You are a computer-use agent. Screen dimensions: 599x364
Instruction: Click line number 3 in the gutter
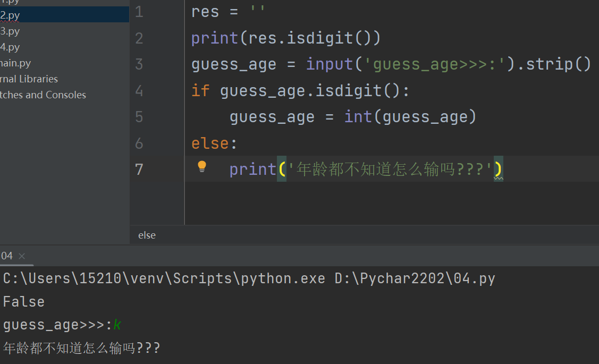click(139, 65)
